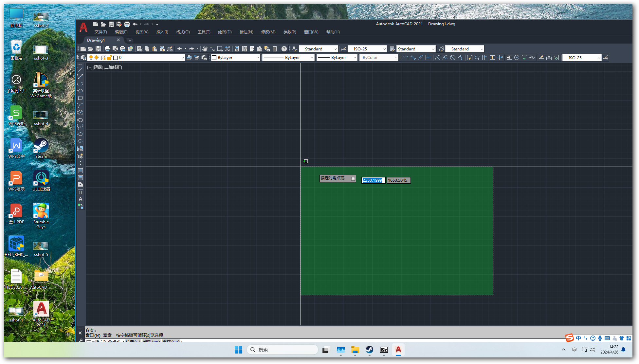Viewport: 639px width, 364px height.
Task: Click the Zoom window icon
Action: (220, 49)
